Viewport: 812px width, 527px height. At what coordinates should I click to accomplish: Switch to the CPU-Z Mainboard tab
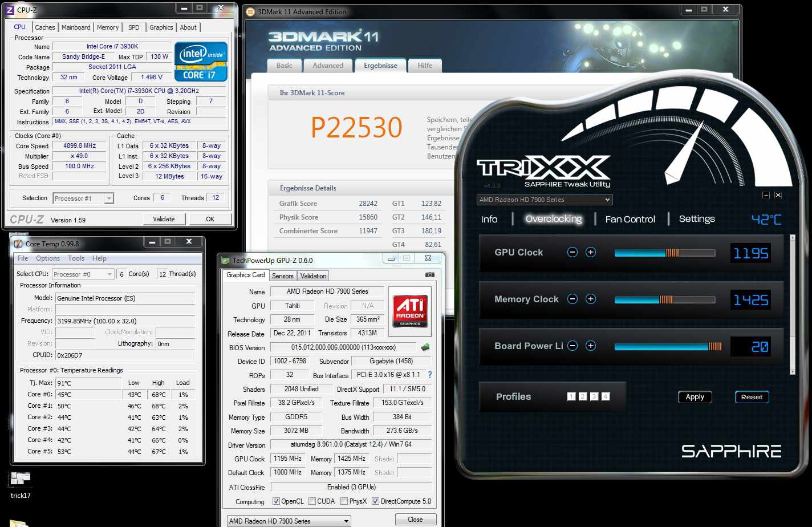[76, 27]
